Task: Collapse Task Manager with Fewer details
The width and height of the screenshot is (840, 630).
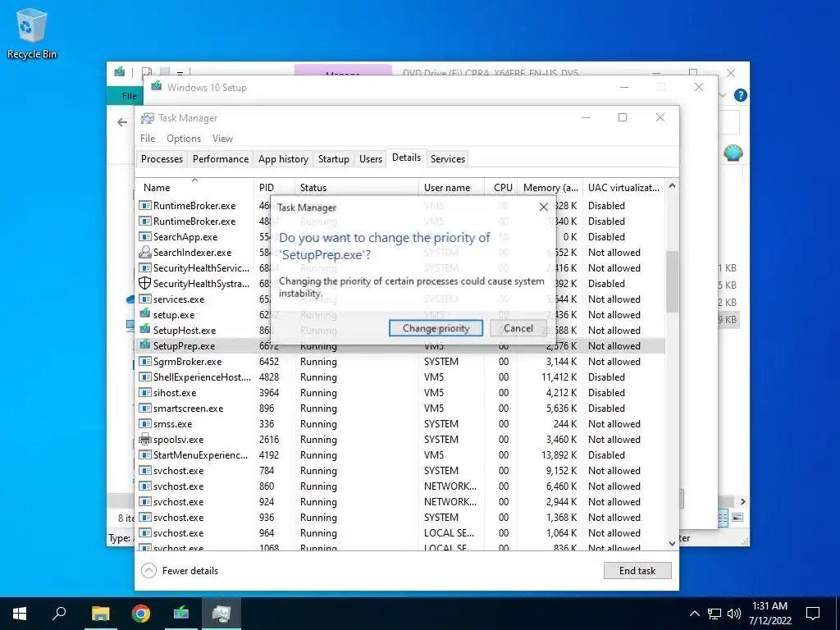Action: [180, 571]
